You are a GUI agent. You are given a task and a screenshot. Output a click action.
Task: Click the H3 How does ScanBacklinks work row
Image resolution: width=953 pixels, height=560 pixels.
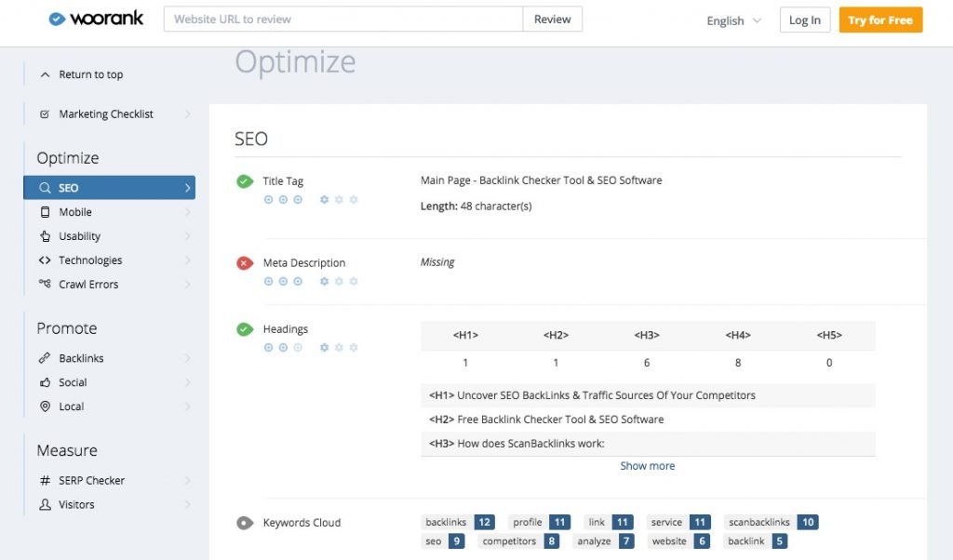pyautogui.click(x=648, y=444)
